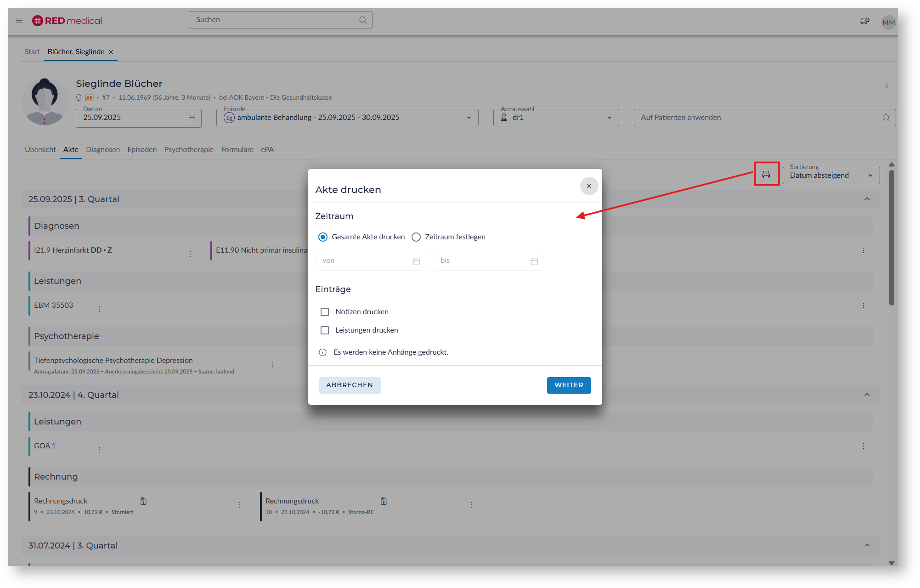Collapse the 23.10.2024 4. Quartal section
The height and width of the screenshot is (588, 920).
pos(867,395)
